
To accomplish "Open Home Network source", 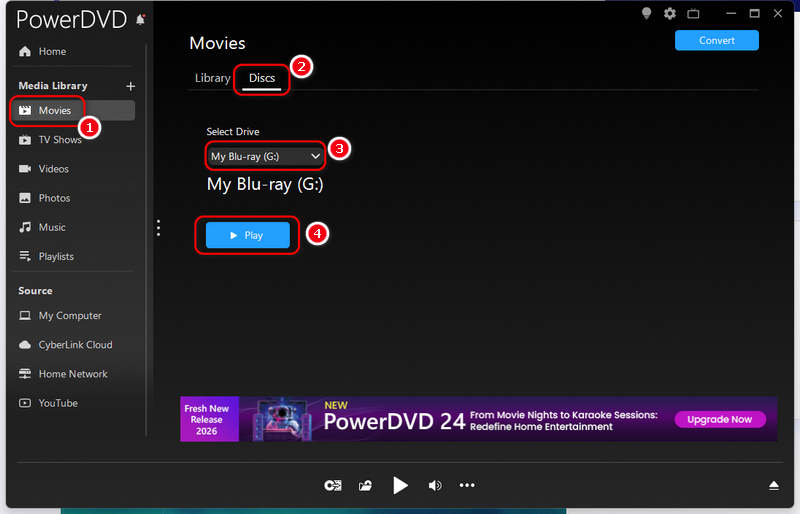I will [73, 374].
